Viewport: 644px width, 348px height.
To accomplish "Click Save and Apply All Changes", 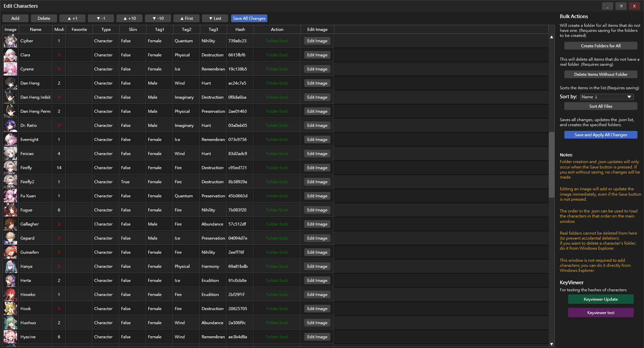I will click(x=601, y=135).
